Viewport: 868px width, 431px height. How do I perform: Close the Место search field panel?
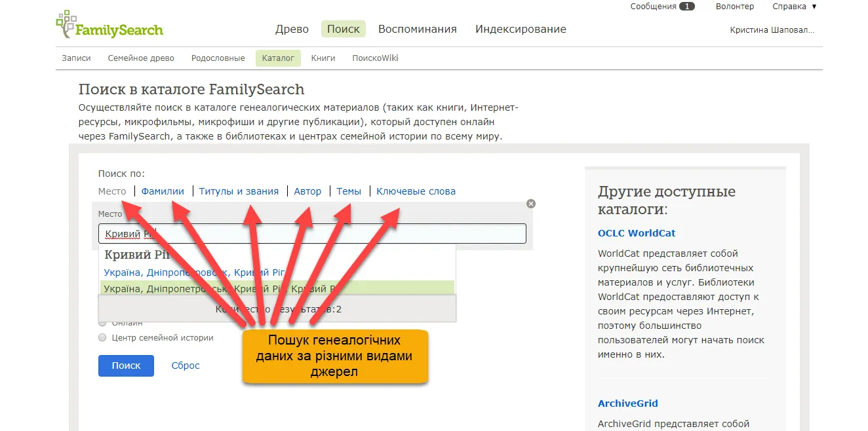coord(531,204)
